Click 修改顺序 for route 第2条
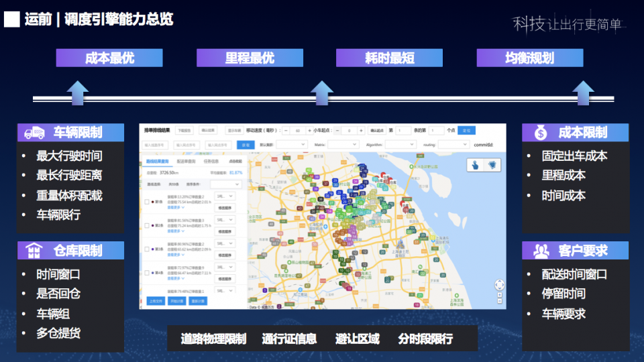644x362 pixels. 225,231
